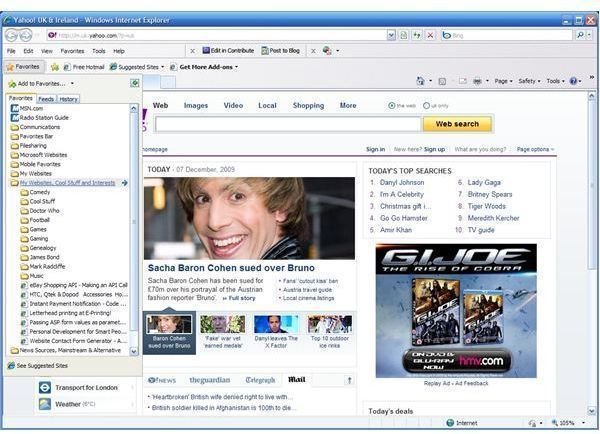Select the Shopping search tab

[308, 106]
